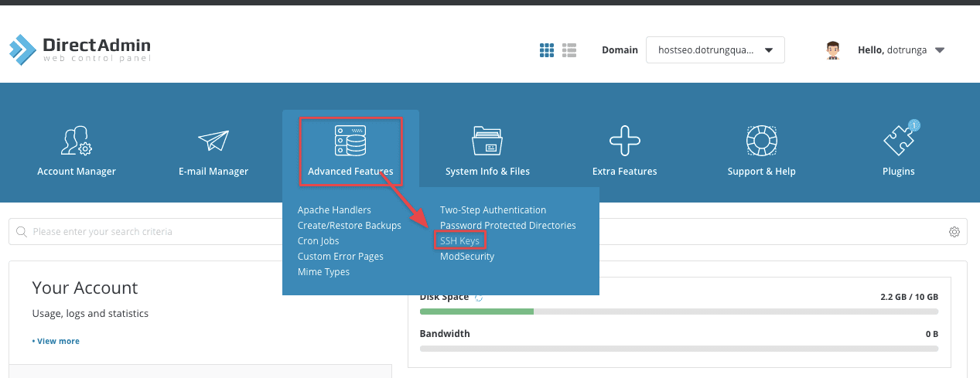Open the Account Manager icon

[x=76, y=141]
